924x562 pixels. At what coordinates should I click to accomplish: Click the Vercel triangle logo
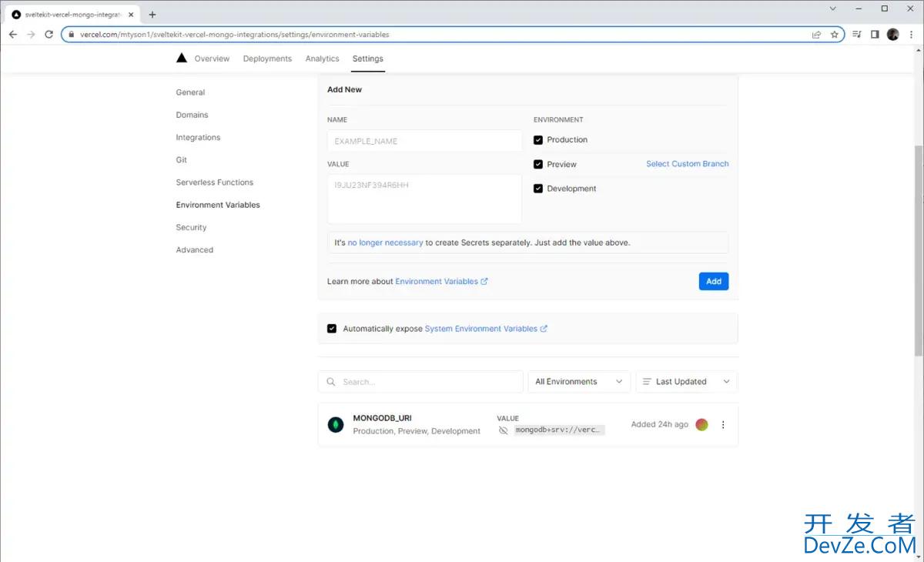pyautogui.click(x=182, y=58)
